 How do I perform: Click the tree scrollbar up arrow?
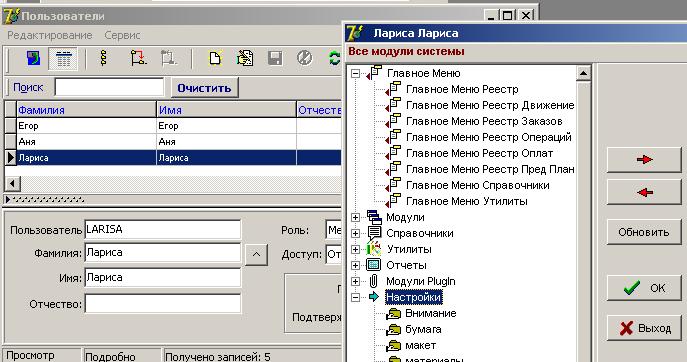pyautogui.click(x=583, y=73)
